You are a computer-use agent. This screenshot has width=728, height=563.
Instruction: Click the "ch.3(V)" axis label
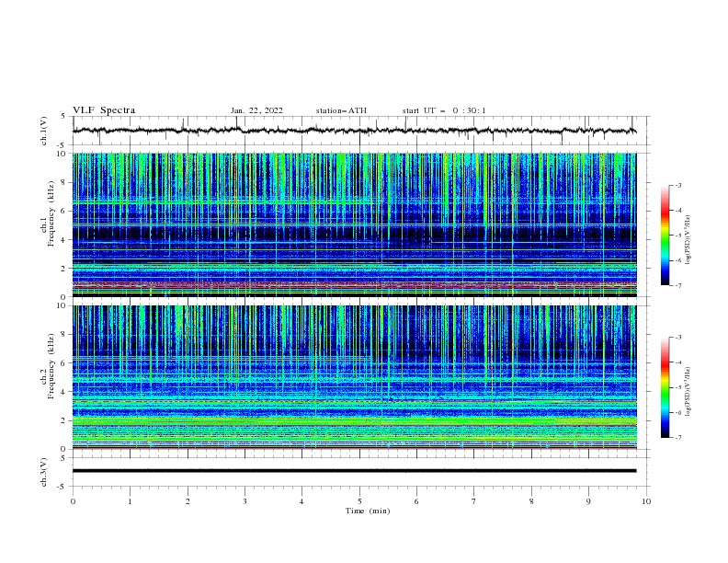point(44,472)
